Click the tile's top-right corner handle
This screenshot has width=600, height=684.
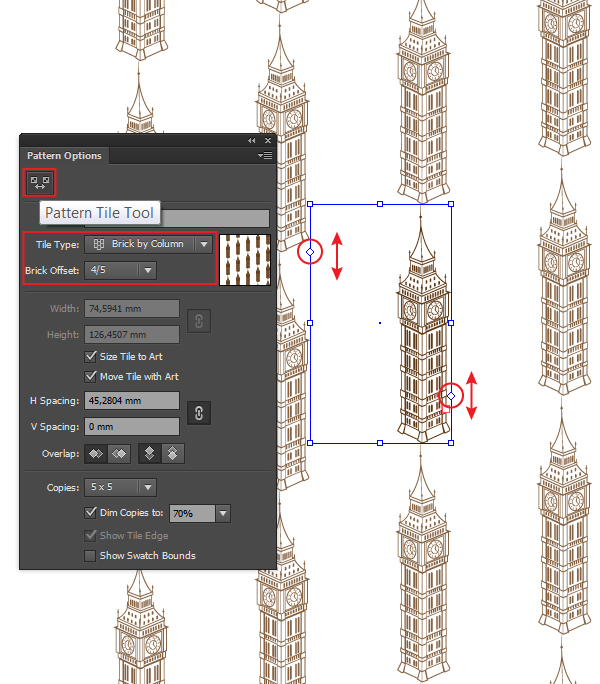[451, 204]
